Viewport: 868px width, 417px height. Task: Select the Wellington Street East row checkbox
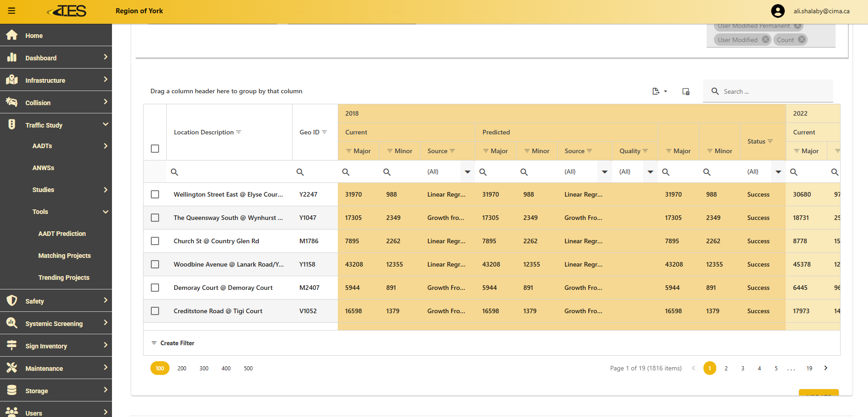(155, 194)
